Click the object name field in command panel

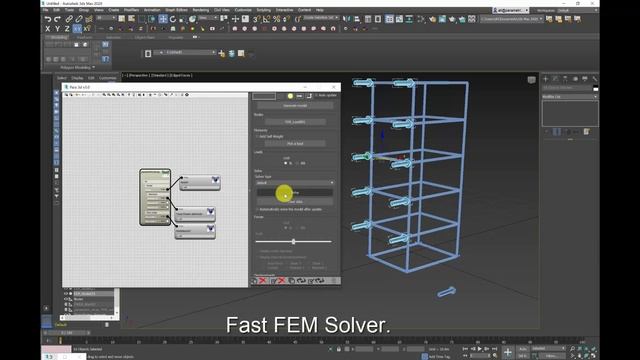[567, 88]
